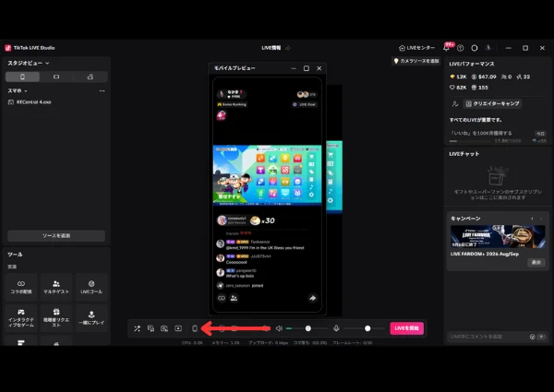This screenshot has width=554, height=392.
Task: Click 表示 button on campaign card
Action: (536, 262)
